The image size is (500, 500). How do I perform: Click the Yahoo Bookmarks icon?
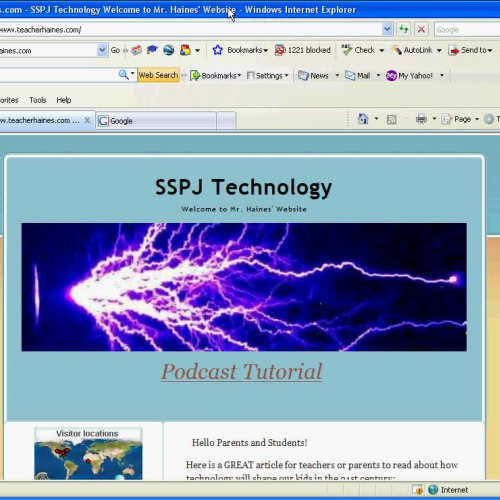point(195,76)
